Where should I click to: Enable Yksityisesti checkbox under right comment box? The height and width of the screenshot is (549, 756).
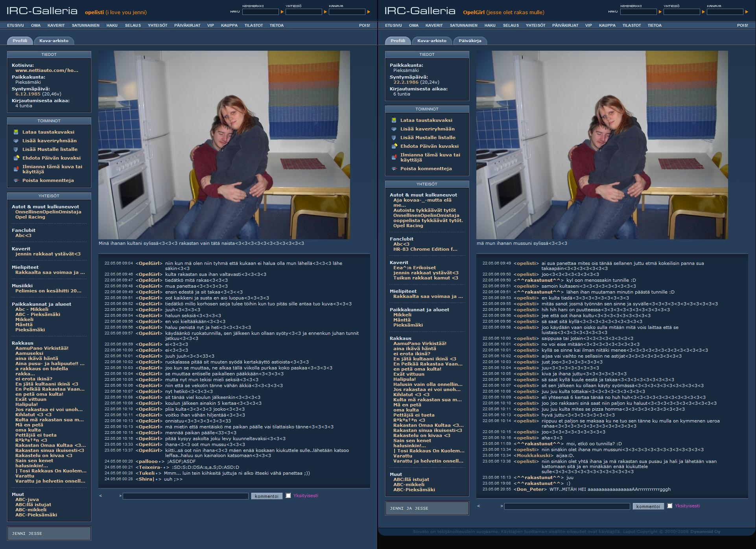[670, 506]
